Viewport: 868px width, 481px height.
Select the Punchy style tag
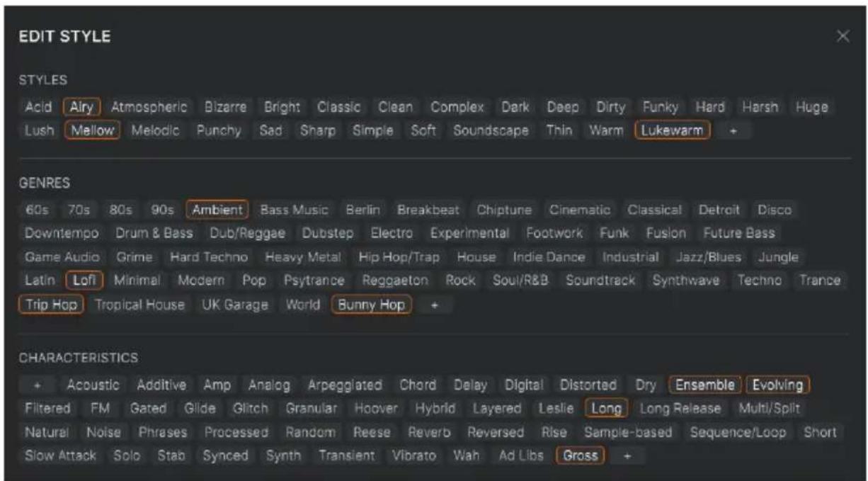point(219,130)
